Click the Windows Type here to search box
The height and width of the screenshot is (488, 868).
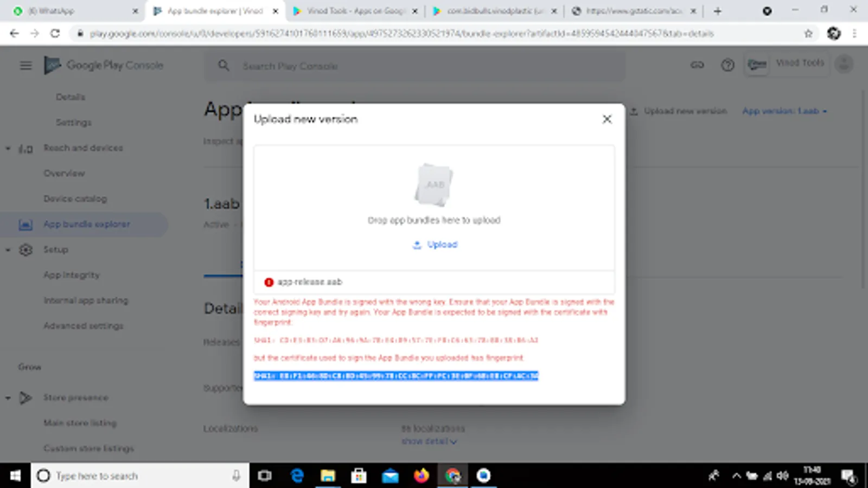(x=140, y=476)
